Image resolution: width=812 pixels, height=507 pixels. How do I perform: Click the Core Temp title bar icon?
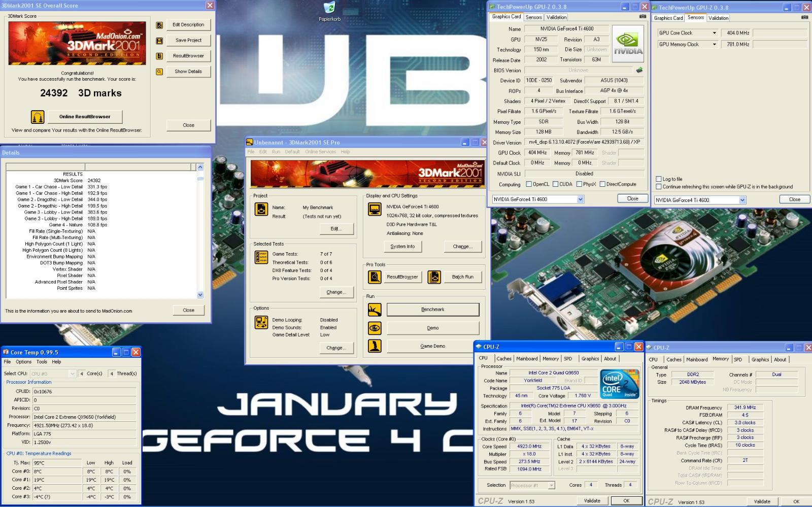[x=6, y=352]
